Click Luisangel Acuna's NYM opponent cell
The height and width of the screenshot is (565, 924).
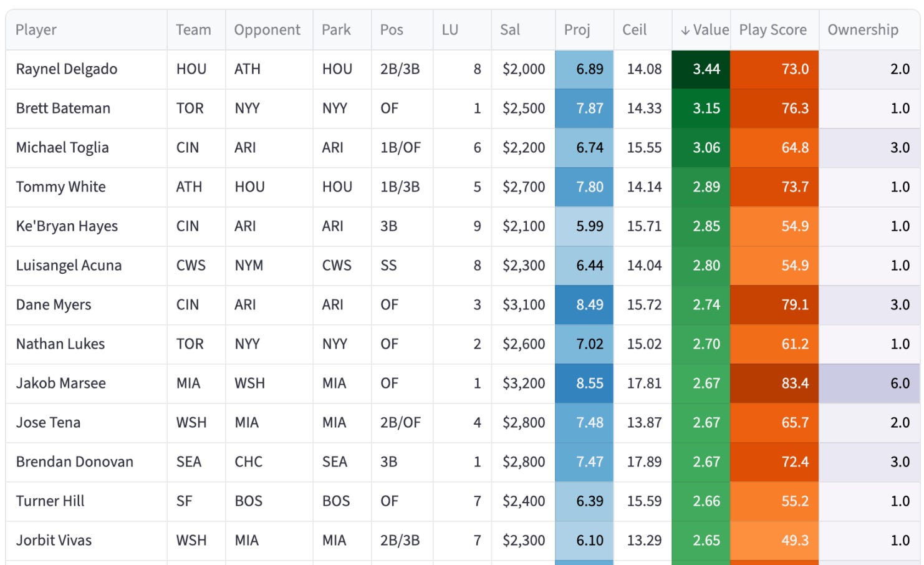(269, 266)
